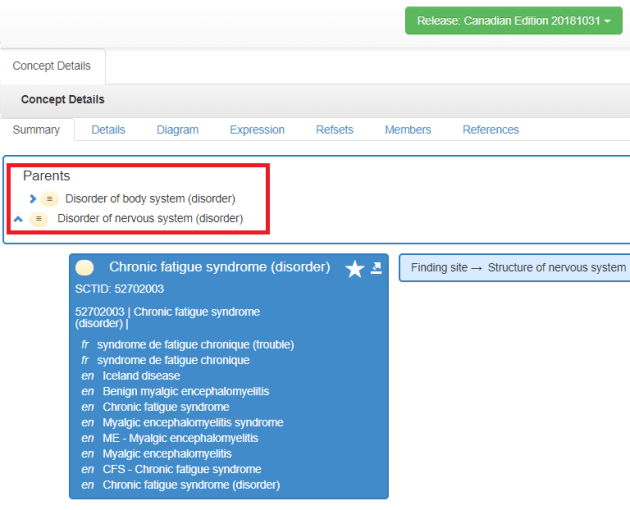Open the Diagram tab
The width and height of the screenshot is (630, 510).
coord(177,130)
